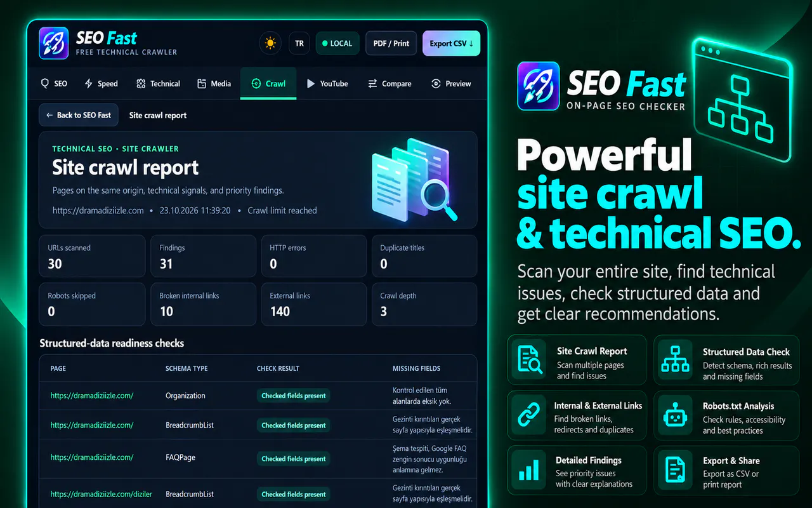Open dramadiziizle.com link in Organization row
The width and height of the screenshot is (812, 508).
92,396
